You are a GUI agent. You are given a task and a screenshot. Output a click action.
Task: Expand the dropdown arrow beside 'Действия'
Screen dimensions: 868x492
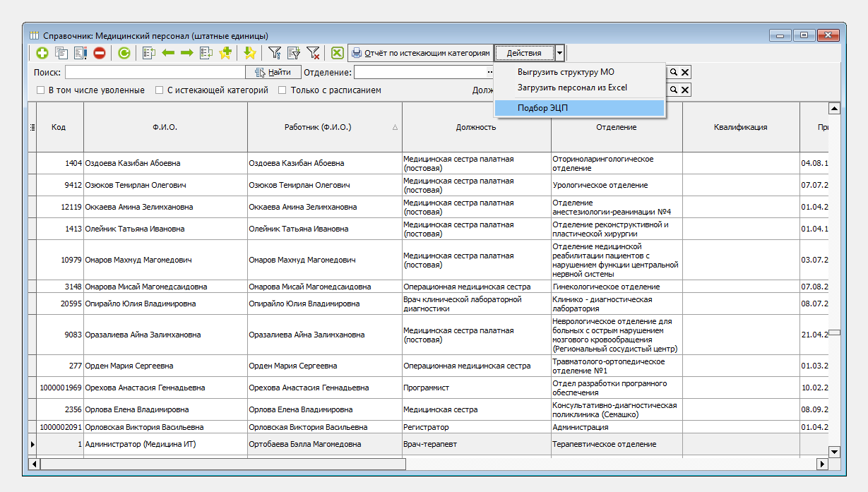[x=559, y=53]
